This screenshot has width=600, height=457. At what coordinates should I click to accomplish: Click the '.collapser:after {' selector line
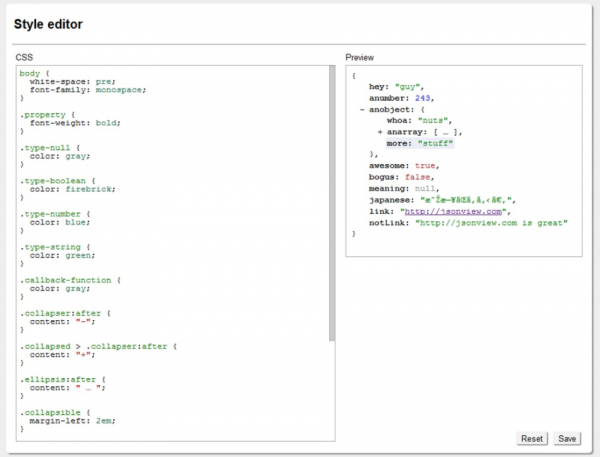tap(65, 313)
